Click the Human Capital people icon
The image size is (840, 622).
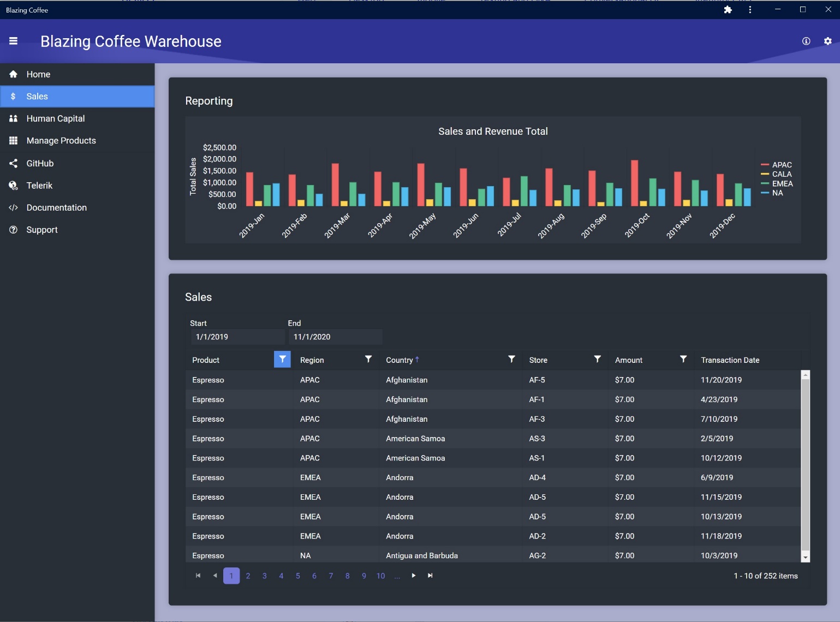click(x=14, y=118)
